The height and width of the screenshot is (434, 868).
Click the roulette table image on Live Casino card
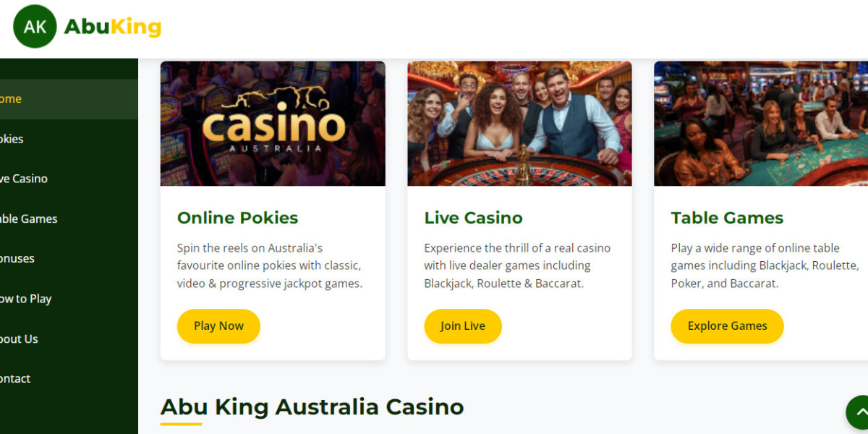[519, 123]
